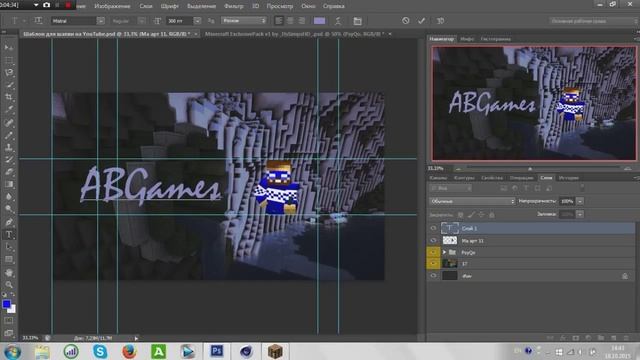Click the text color swatch
640x360 pixels.
point(320,21)
